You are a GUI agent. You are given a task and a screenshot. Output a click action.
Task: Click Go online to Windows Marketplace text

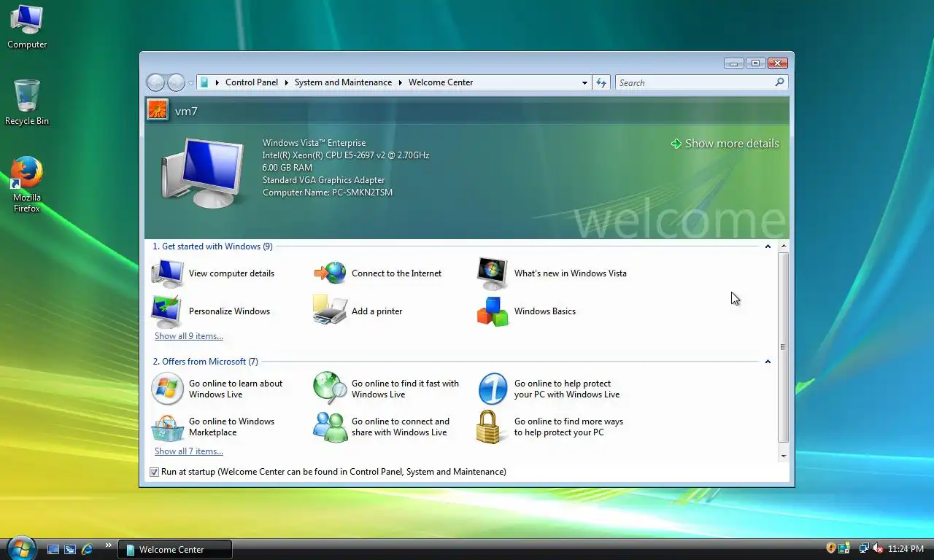coord(231,427)
